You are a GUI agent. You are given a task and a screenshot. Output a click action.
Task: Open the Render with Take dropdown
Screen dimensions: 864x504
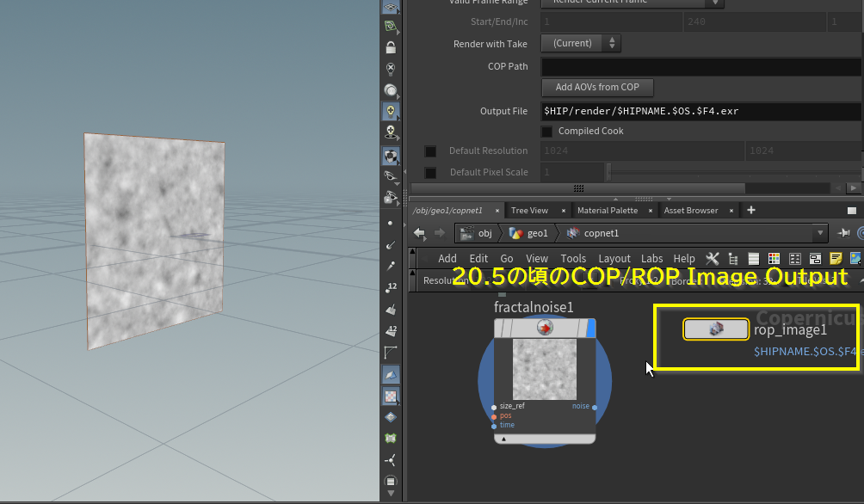(581, 43)
